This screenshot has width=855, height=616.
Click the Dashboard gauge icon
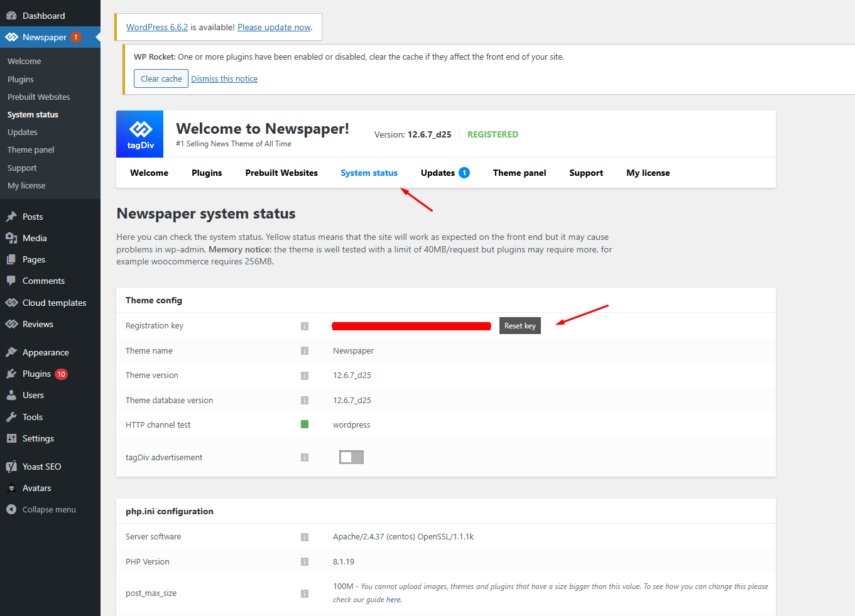(x=11, y=16)
